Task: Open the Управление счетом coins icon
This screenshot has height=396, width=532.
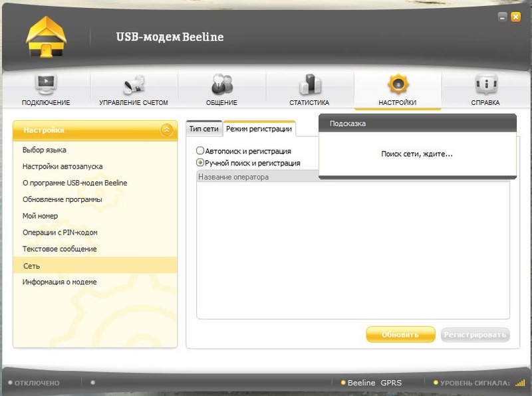Action: [134, 84]
